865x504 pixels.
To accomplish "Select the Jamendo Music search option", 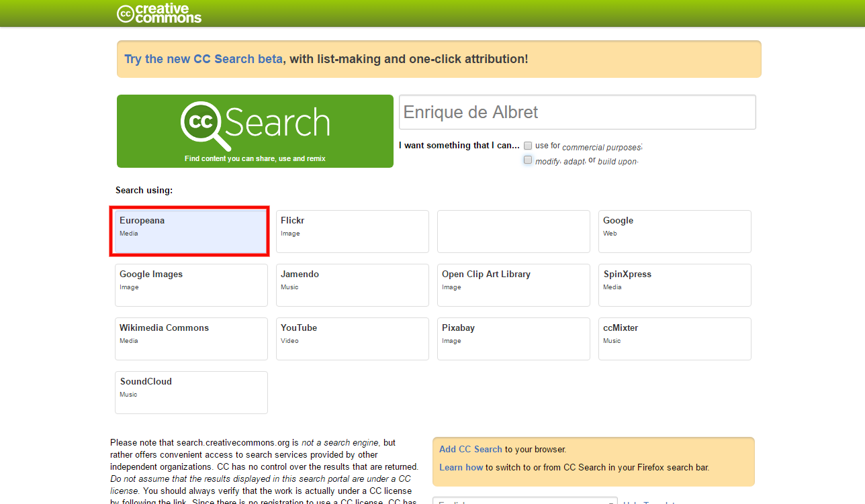I will (353, 285).
